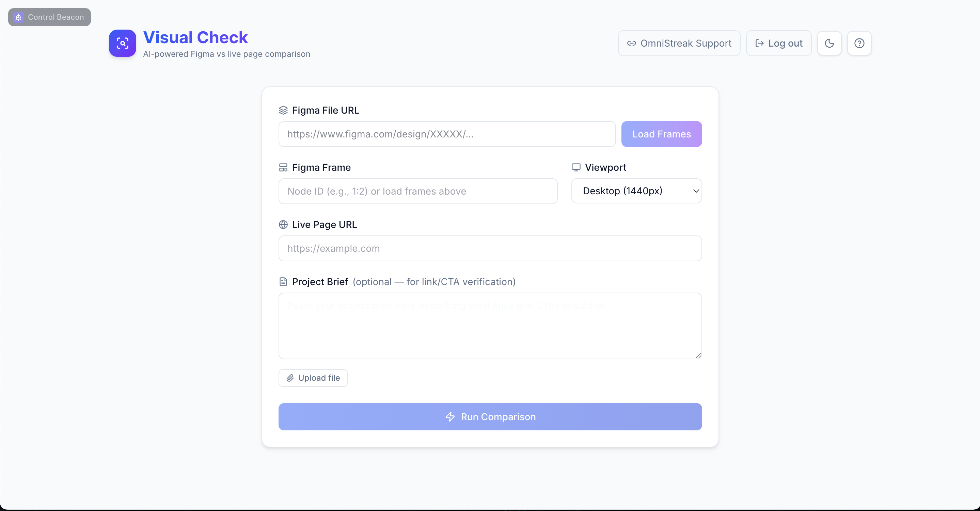Image resolution: width=980 pixels, height=511 pixels.
Task: Focus the Figma File URL input field
Action: coord(447,134)
